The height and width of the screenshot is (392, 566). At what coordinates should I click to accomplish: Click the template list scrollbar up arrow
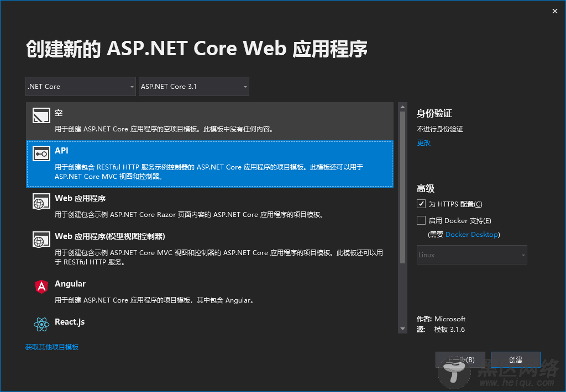(x=402, y=107)
